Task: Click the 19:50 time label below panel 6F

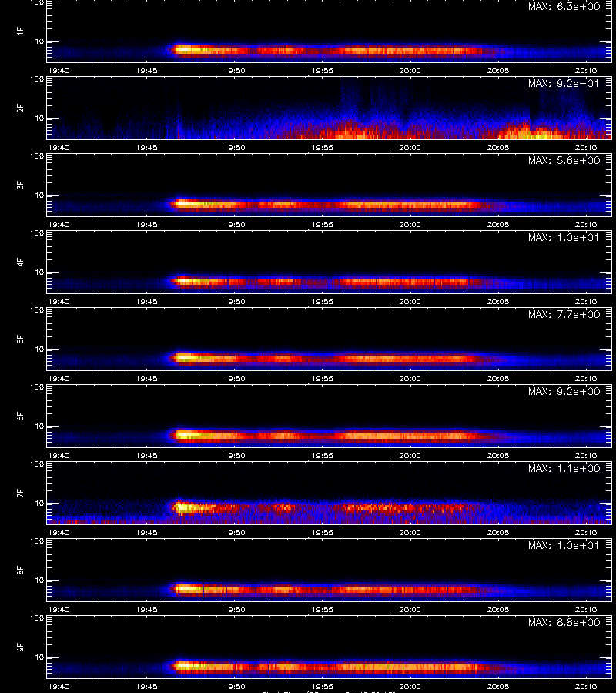Action: pos(234,455)
